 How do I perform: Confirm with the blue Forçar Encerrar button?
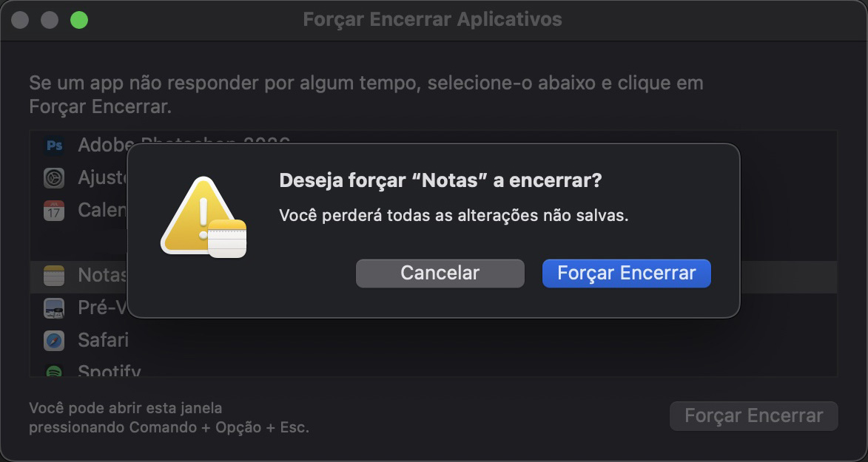coord(626,273)
